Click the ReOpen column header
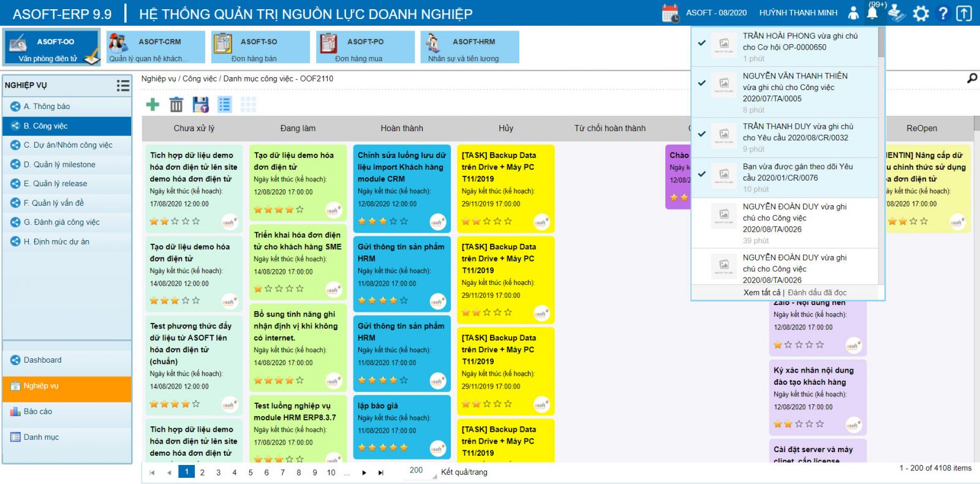The height and width of the screenshot is (484, 980). [922, 129]
